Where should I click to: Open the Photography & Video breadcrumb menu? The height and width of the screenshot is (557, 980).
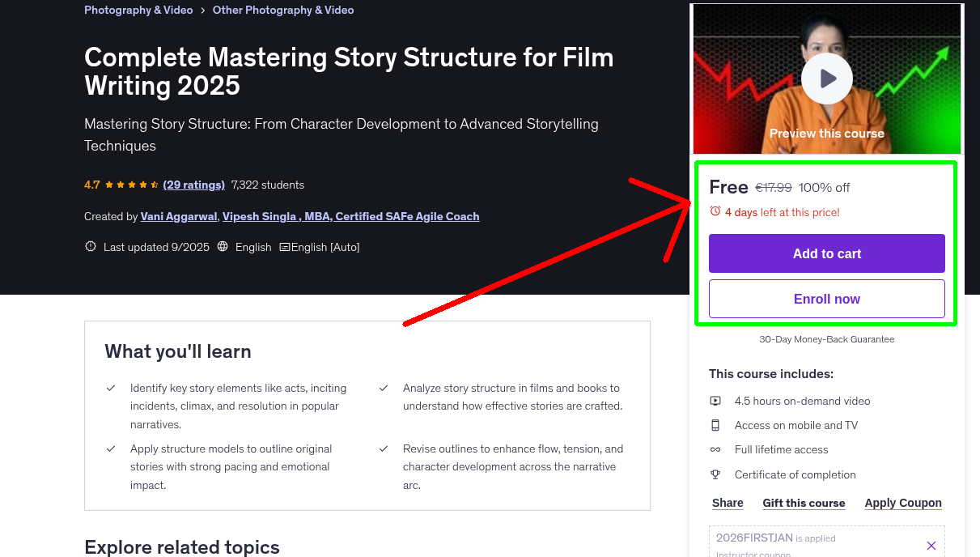[138, 10]
